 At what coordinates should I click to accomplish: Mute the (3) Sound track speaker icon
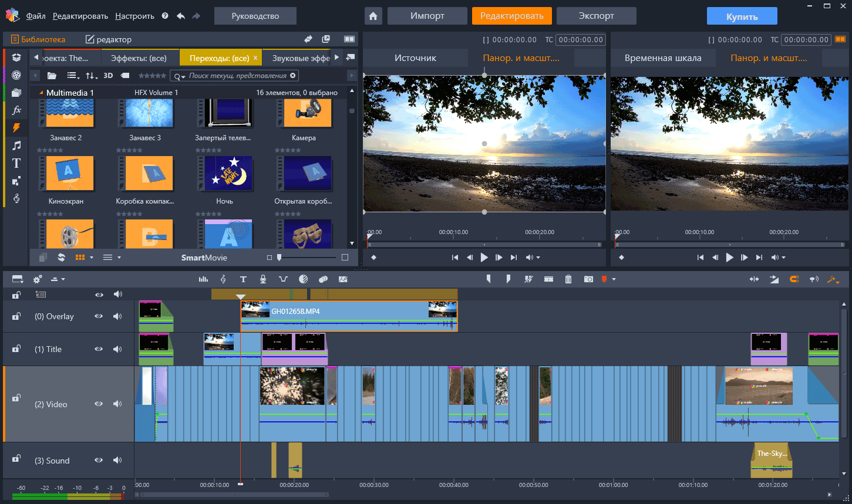[117, 460]
